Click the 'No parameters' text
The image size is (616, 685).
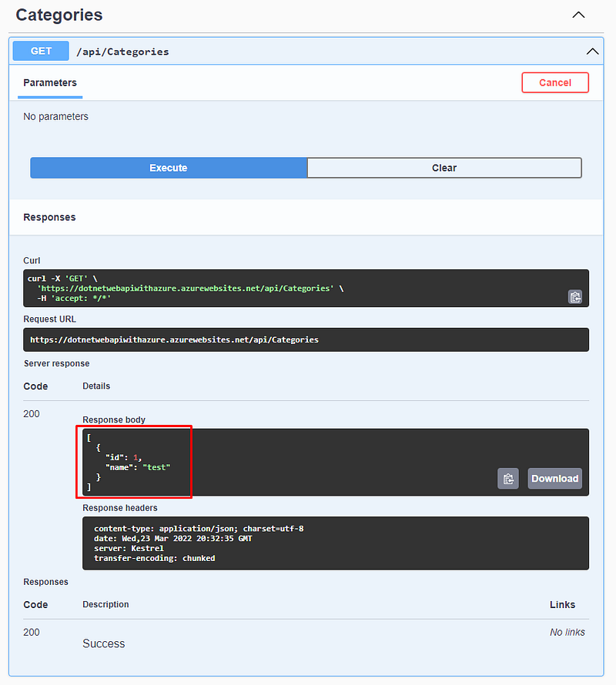coord(56,117)
